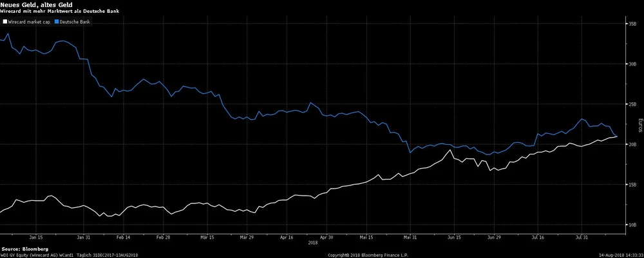Screen dimensions: 644x258
Task: Click the Apr 30 date marker
Action: (327, 237)
